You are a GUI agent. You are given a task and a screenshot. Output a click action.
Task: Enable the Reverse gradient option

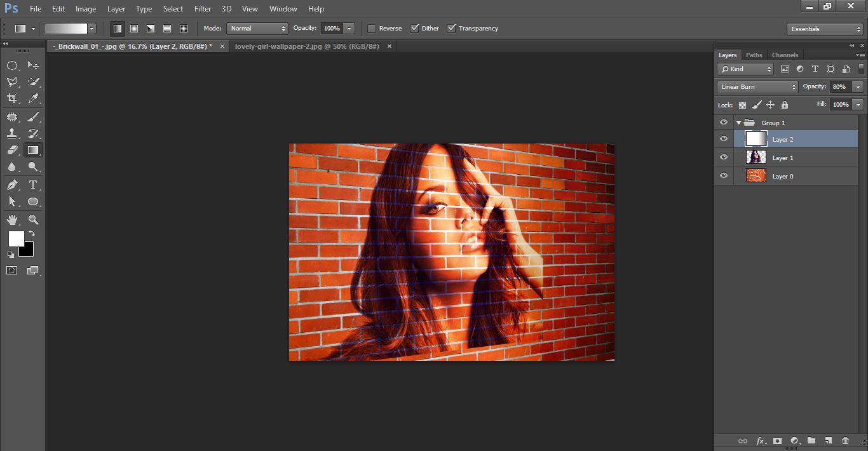pos(372,28)
